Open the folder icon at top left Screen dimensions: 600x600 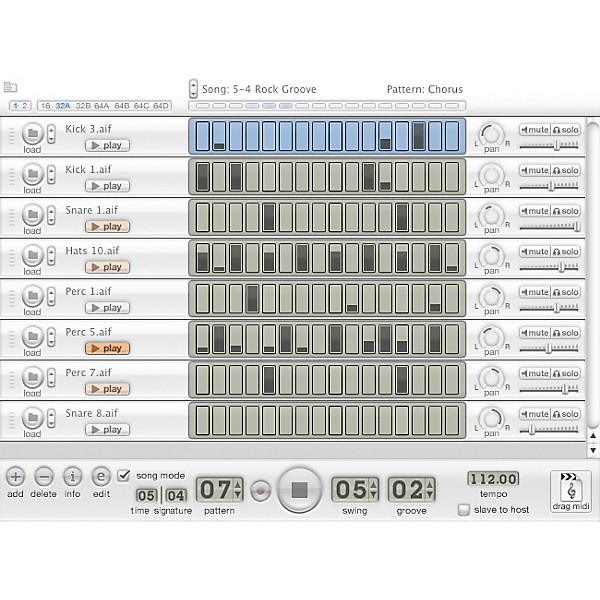(x=10, y=87)
